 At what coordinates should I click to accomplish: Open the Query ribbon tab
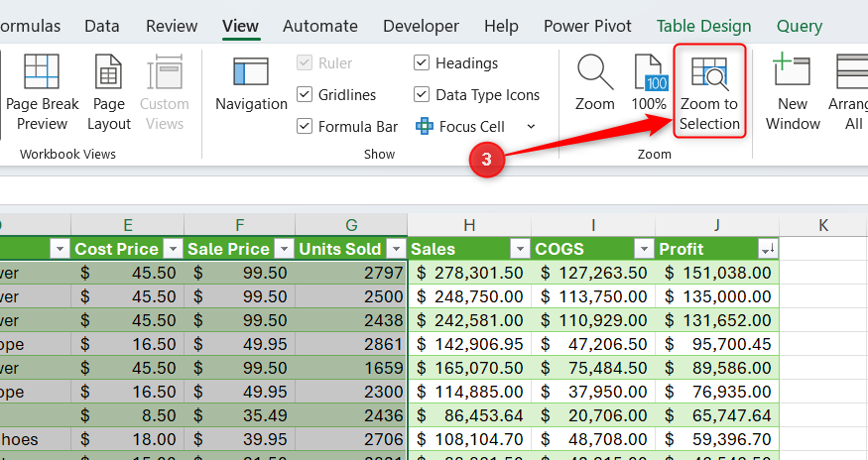point(800,26)
